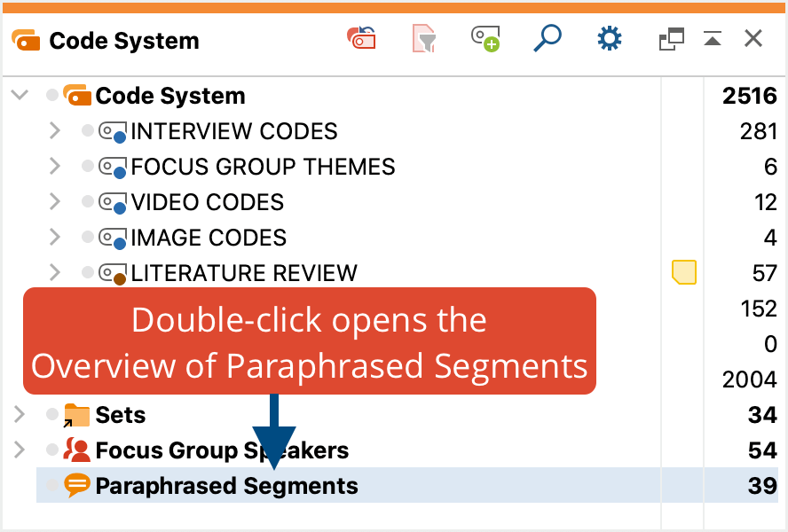Image resolution: width=788 pixels, height=532 pixels.
Task: Reset activations with the red code icon
Action: coord(361,38)
